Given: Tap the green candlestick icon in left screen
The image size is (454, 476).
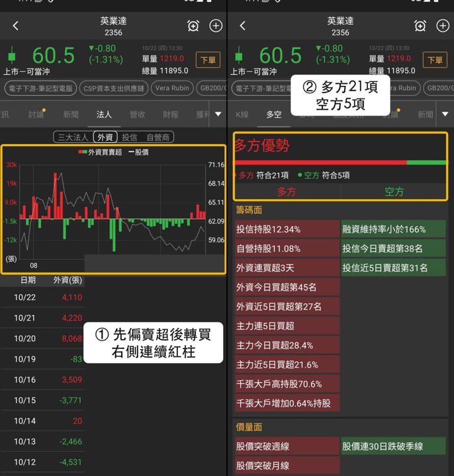Looking at the screenshot, I should click(12, 56).
